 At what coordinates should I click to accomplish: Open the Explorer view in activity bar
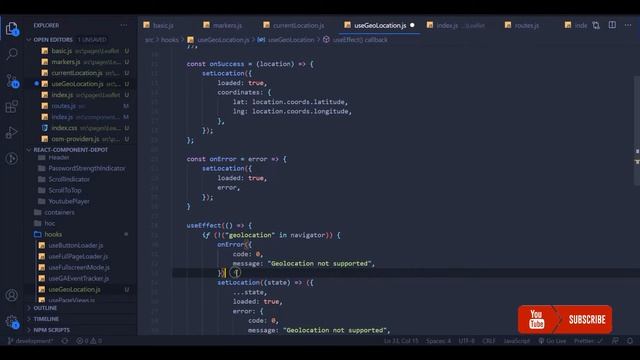[x=12, y=29]
